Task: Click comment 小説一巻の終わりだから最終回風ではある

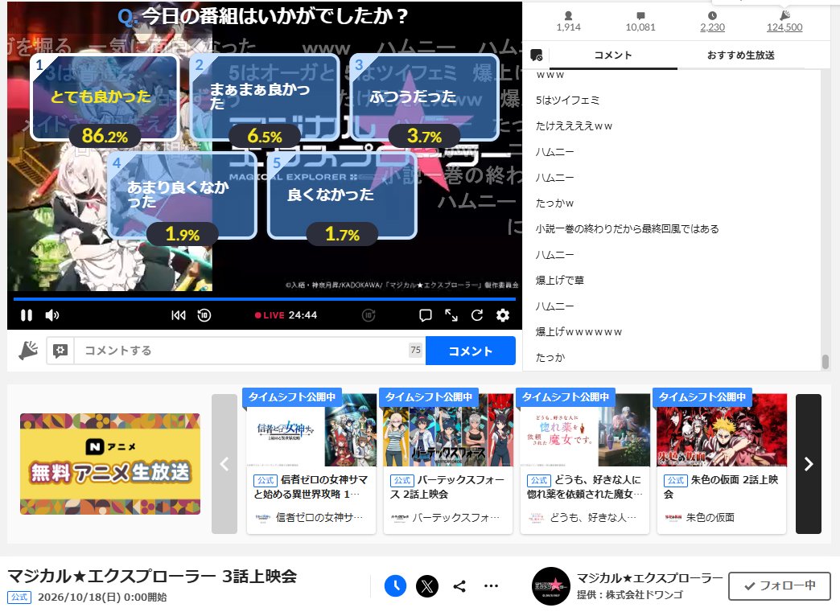Action: point(628,229)
